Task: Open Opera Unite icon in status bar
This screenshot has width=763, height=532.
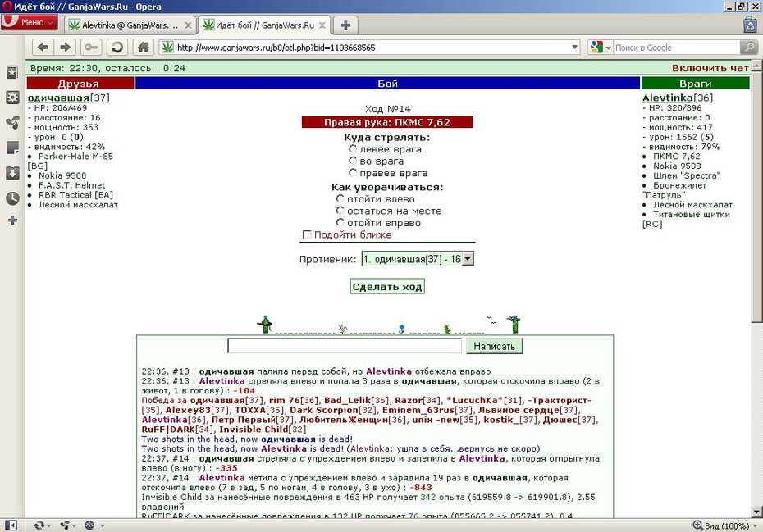Action: [65, 525]
